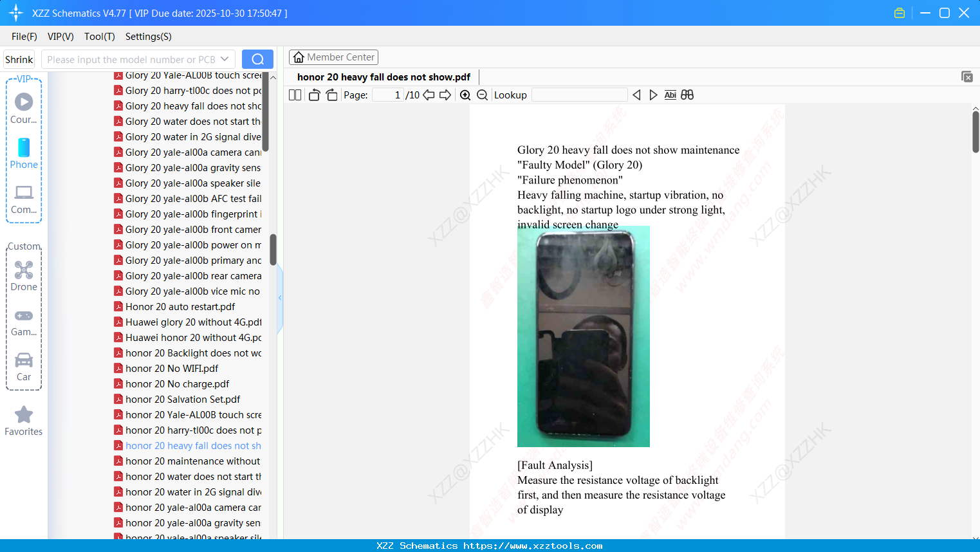This screenshot has width=980, height=552.
Task: Open Glory 20 yale-al00b AFC test fail
Action: click(188, 199)
